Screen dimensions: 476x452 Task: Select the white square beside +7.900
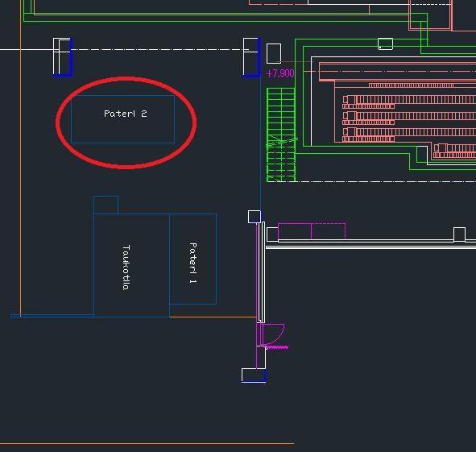tap(274, 53)
